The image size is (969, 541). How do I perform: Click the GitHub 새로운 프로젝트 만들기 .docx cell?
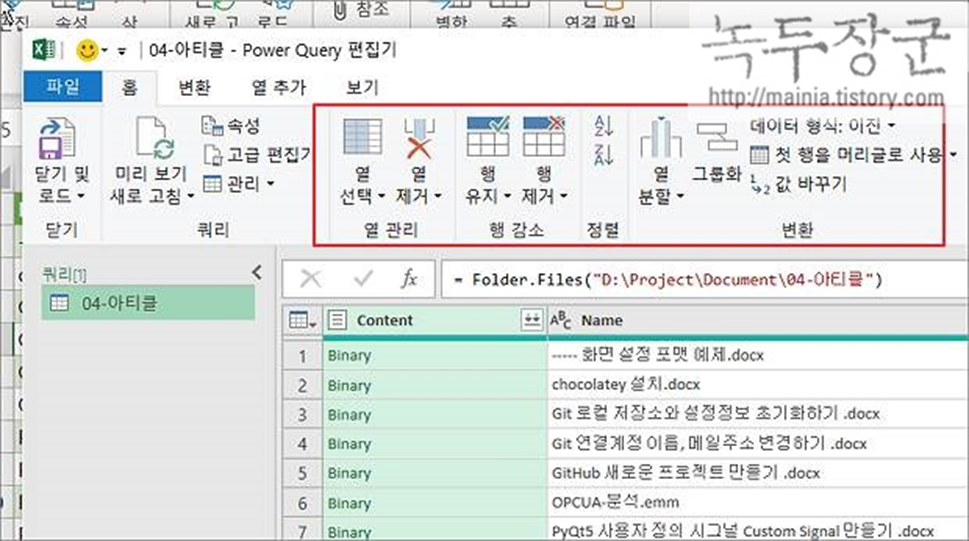pos(758,473)
